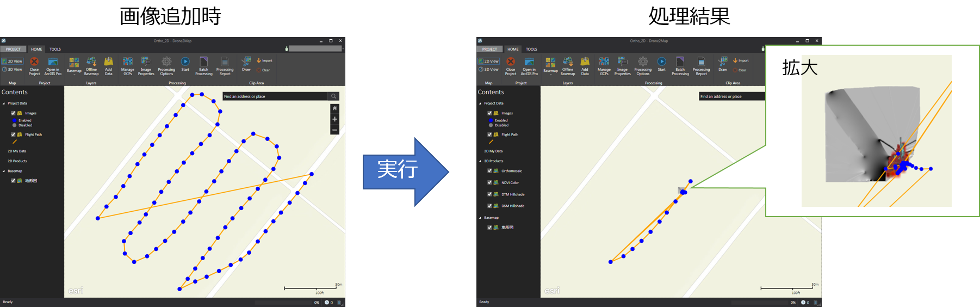Open Batch Processing in right window

(680, 66)
